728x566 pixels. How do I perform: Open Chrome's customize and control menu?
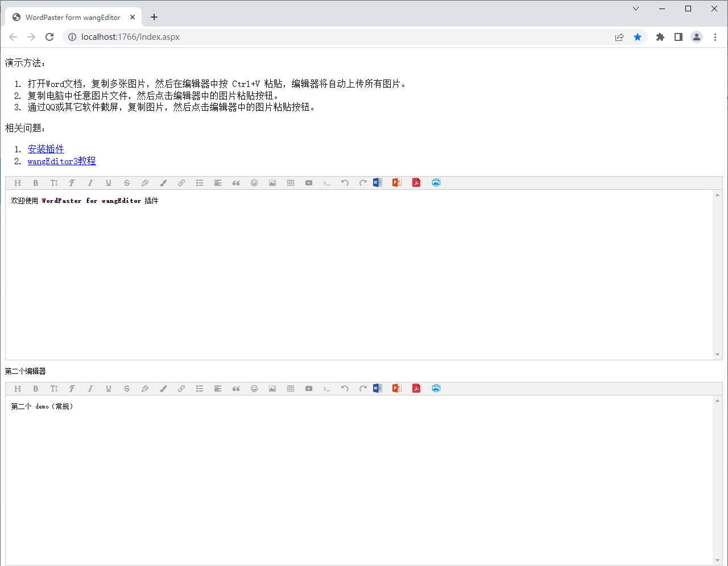[x=715, y=36]
